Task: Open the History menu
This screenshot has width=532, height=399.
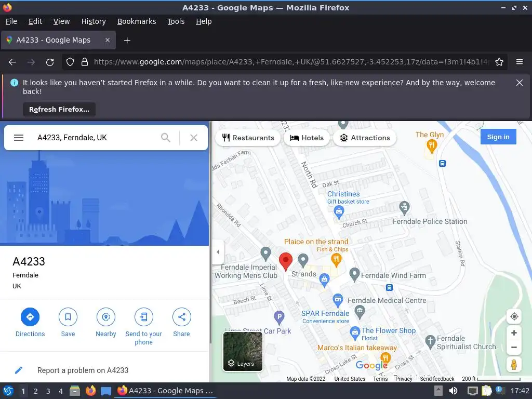Action: coord(94,21)
